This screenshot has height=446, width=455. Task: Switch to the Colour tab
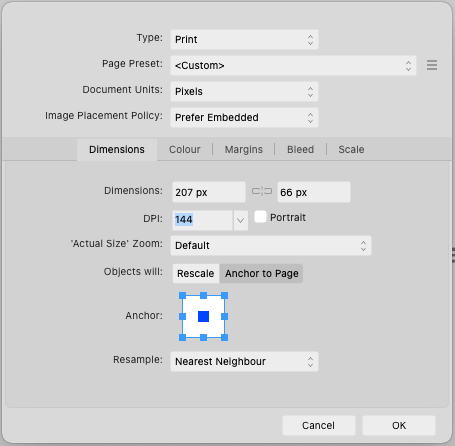pyautogui.click(x=185, y=149)
